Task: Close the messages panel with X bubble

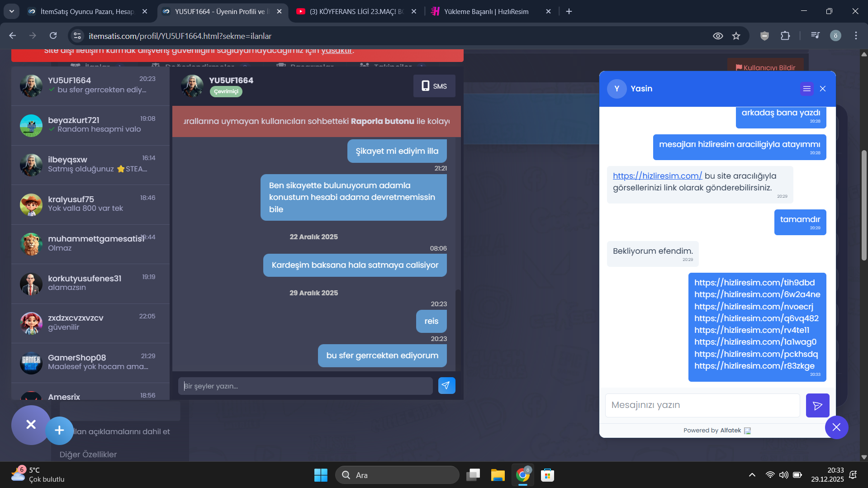Action: pos(31,425)
